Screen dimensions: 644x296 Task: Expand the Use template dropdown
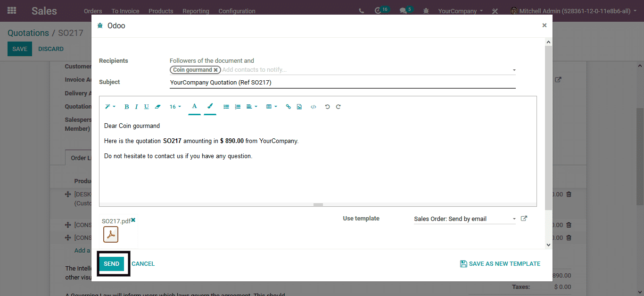click(x=514, y=219)
